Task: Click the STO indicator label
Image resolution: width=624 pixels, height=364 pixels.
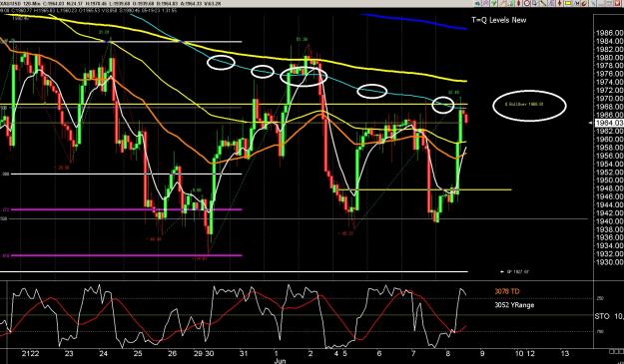Action: coord(602,316)
